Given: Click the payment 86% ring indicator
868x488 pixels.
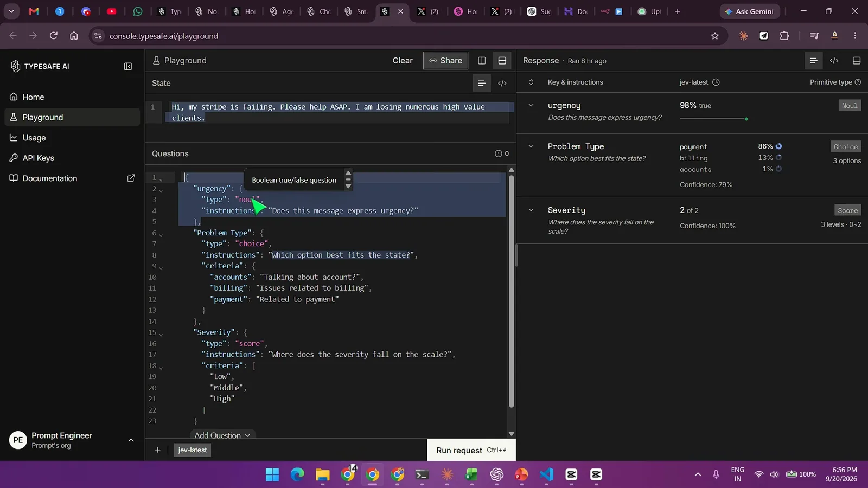Looking at the screenshot, I should point(778,146).
